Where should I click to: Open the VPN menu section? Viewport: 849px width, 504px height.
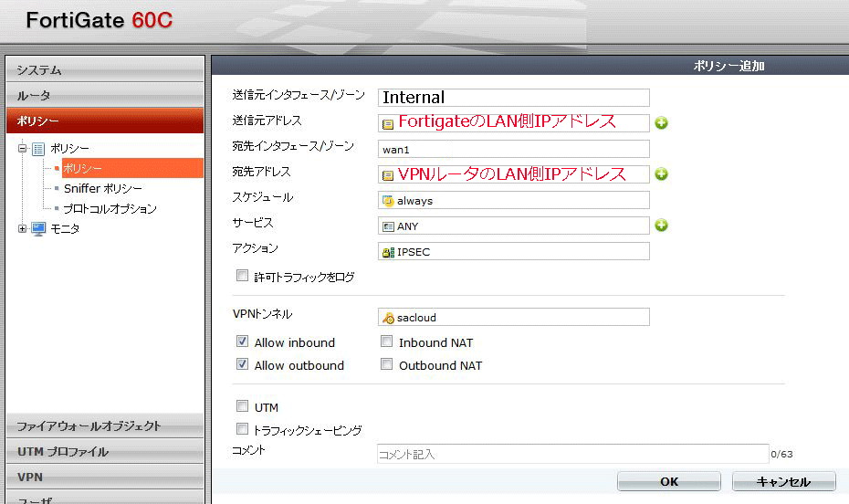[105, 477]
